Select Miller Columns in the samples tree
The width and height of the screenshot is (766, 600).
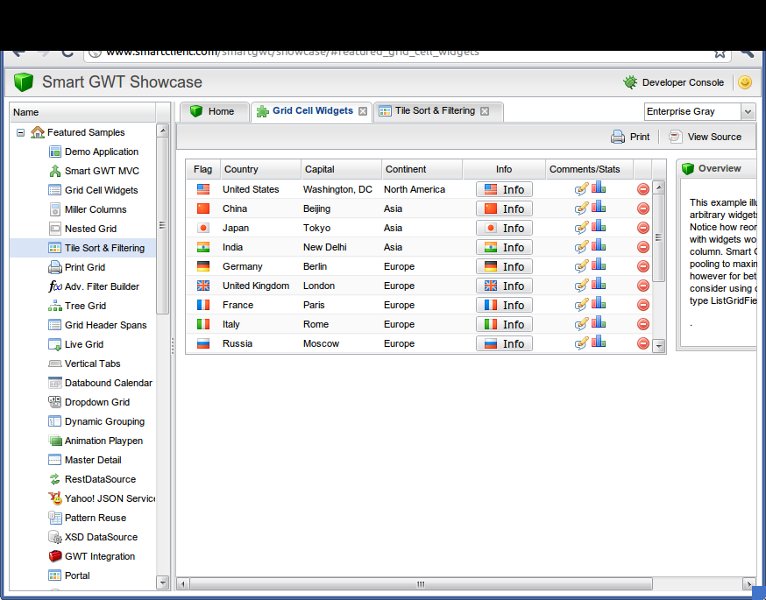[95, 210]
